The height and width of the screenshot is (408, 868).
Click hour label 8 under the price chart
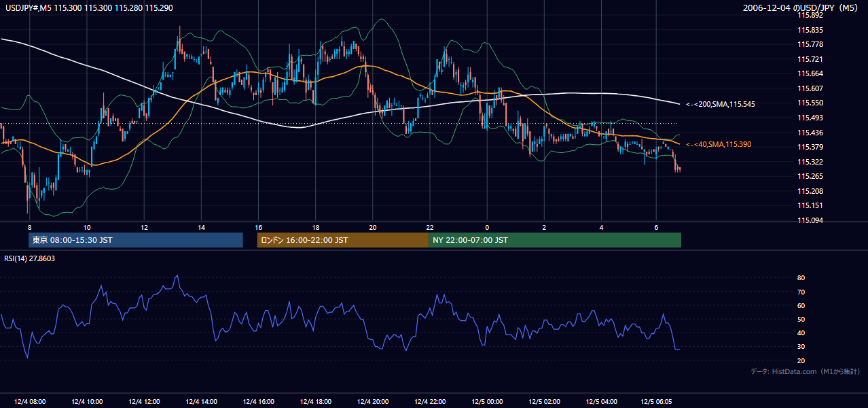click(29, 227)
